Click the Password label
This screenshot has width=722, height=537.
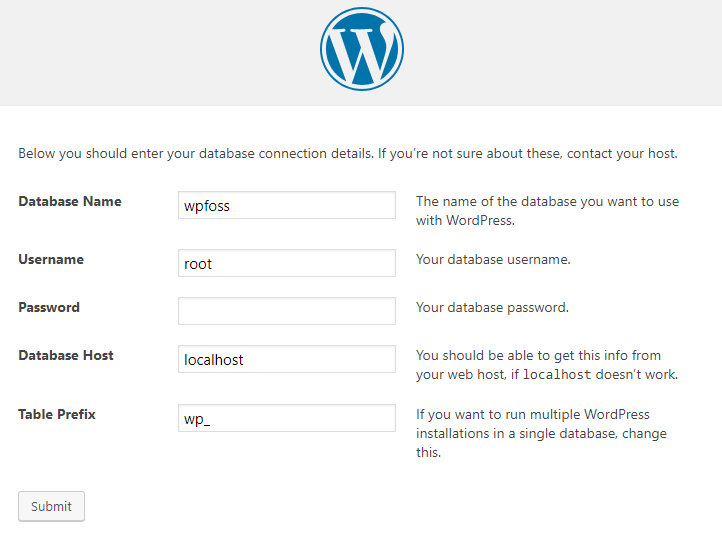[49, 307]
